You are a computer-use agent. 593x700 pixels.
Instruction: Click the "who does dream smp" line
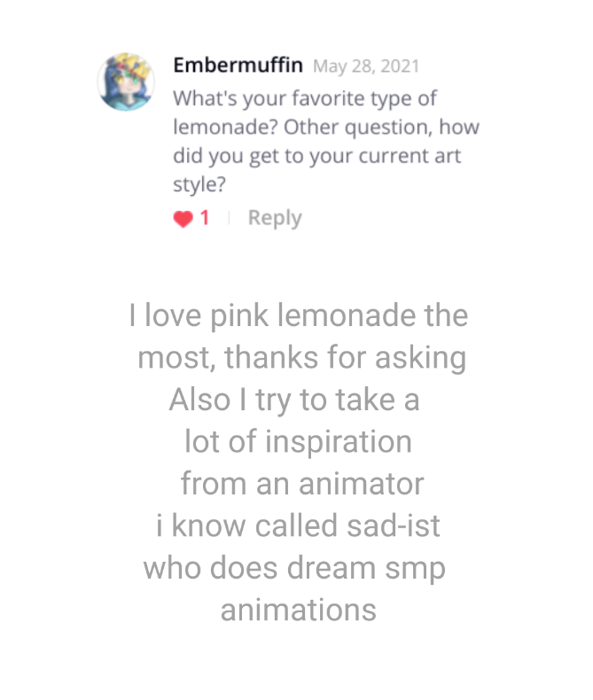coord(294,567)
